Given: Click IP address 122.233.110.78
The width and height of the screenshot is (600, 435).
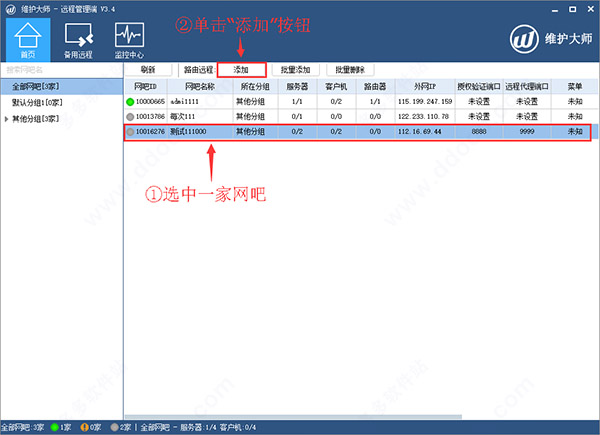Looking at the screenshot, I should click(423, 117).
